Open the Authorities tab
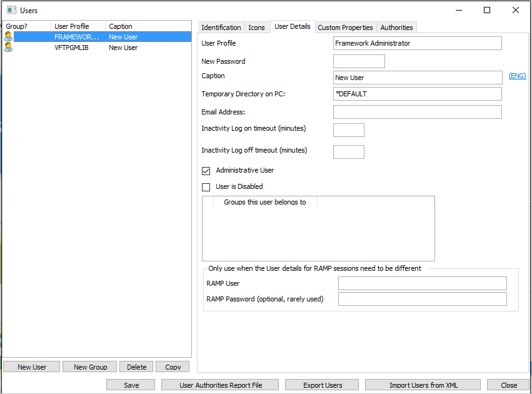Viewport: 532px width, 394px height. 396,28
